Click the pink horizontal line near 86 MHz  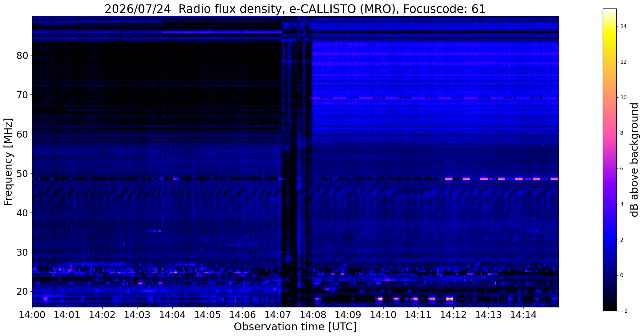(222, 32)
